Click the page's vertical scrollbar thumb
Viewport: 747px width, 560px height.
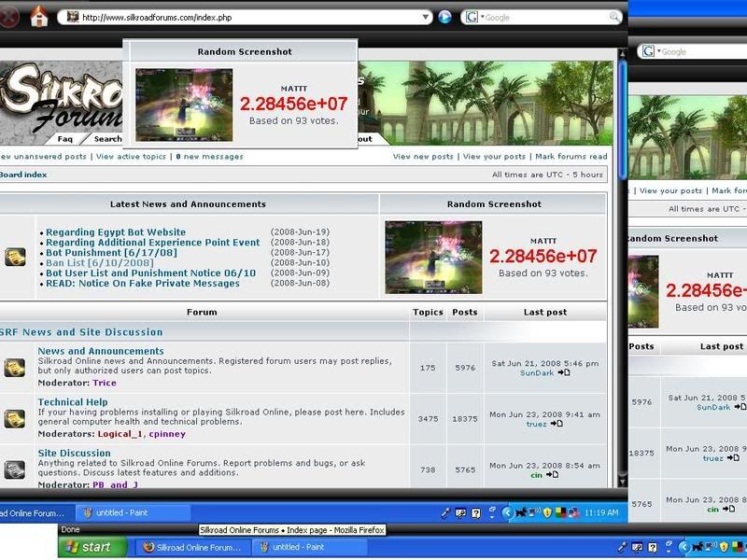coord(622,119)
